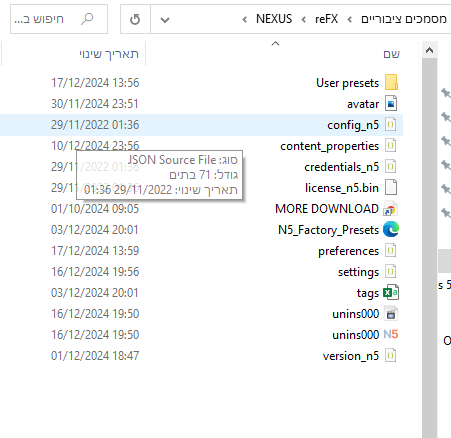Select the avatar image file icon
Screen dimensions: 451x438
391,103
